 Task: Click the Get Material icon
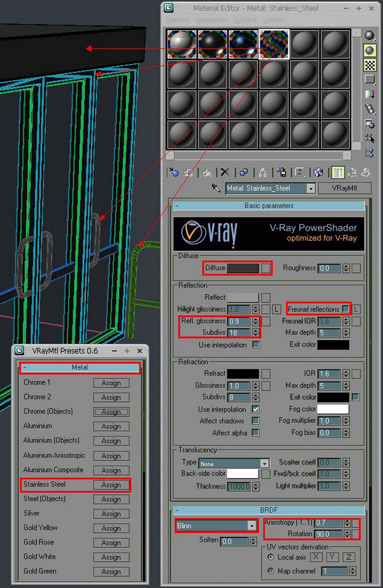(174, 172)
